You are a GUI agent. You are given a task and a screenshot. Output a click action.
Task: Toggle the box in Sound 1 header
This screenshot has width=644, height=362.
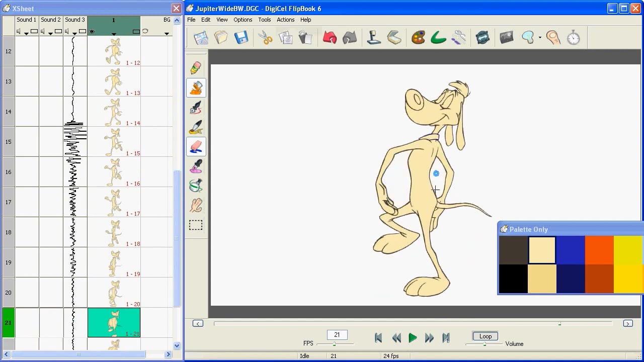[x=34, y=32]
